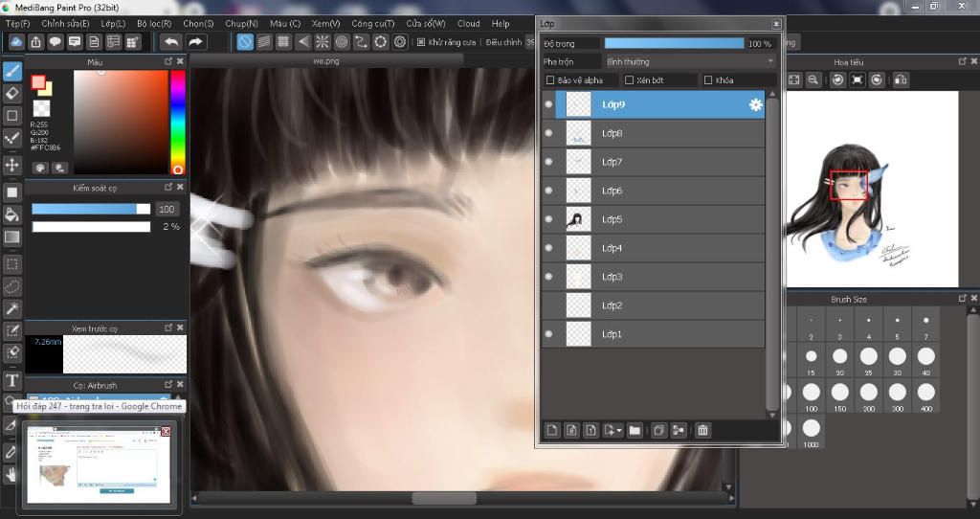The height and width of the screenshot is (519, 980).
Task: Undock the Kiểm soát cọ panel
Action: pos(168,187)
